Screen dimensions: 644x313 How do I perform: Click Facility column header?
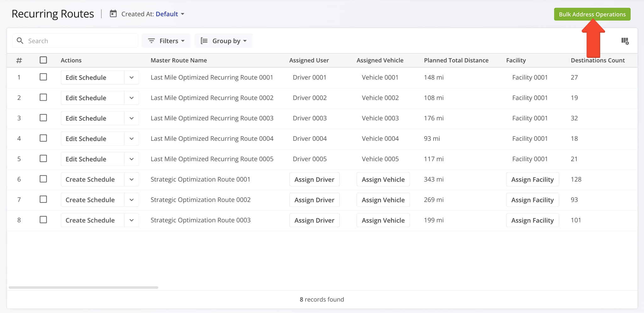click(516, 60)
